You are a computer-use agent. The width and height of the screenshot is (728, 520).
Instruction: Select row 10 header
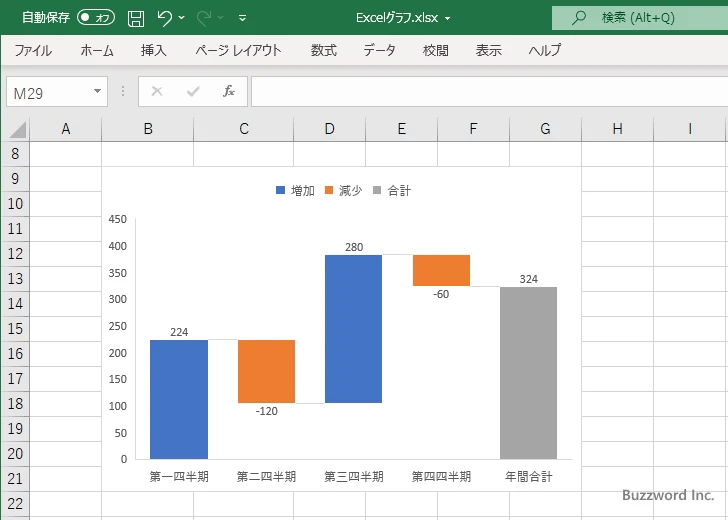pyautogui.click(x=15, y=203)
